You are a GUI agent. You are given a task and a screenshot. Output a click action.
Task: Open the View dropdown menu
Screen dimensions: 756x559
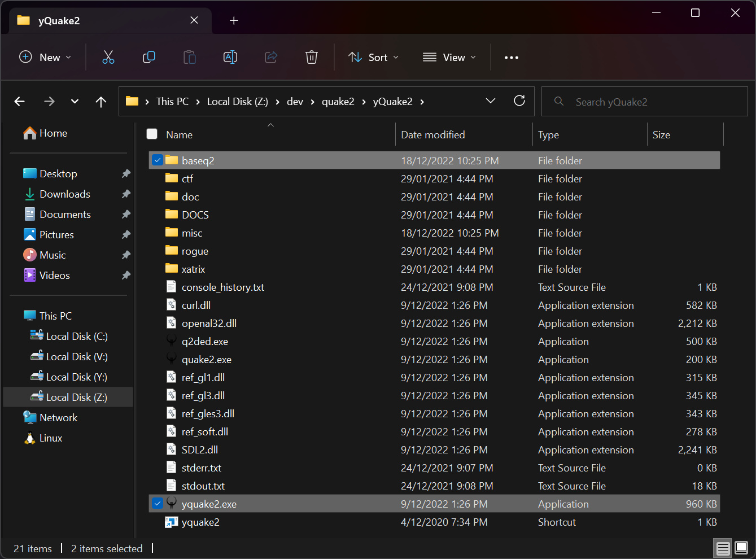pyautogui.click(x=449, y=57)
